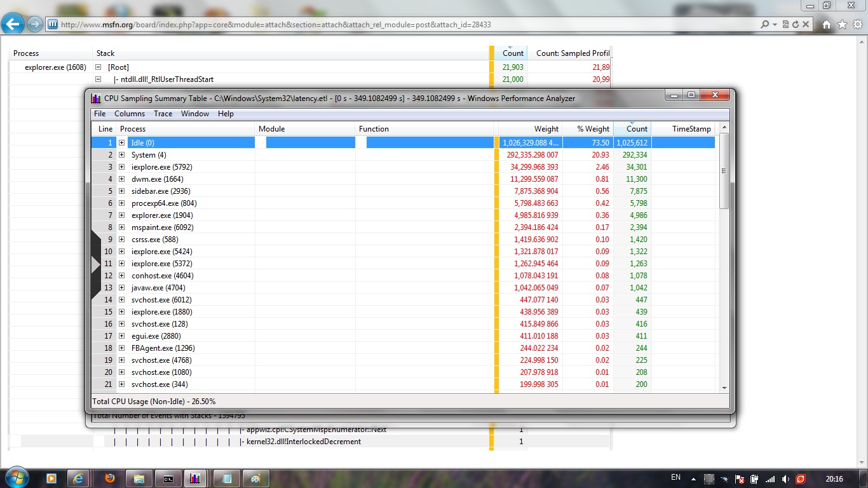Collapse ntdll.dll!_RtlUserThreadStart node in background

pos(98,79)
